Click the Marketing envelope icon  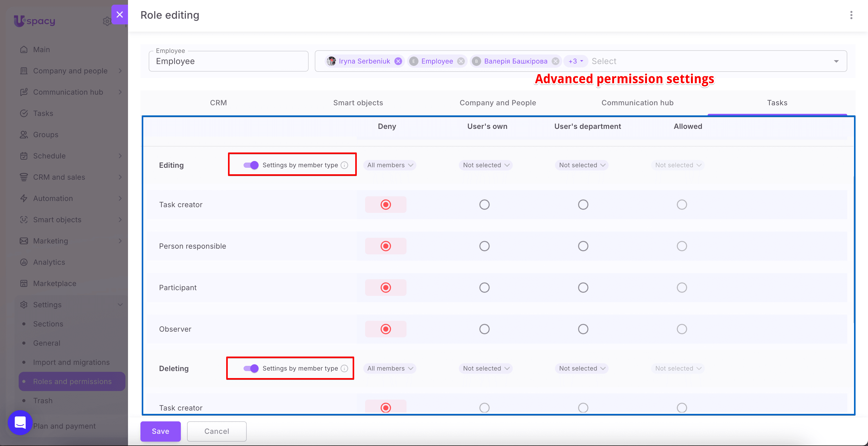(x=24, y=241)
